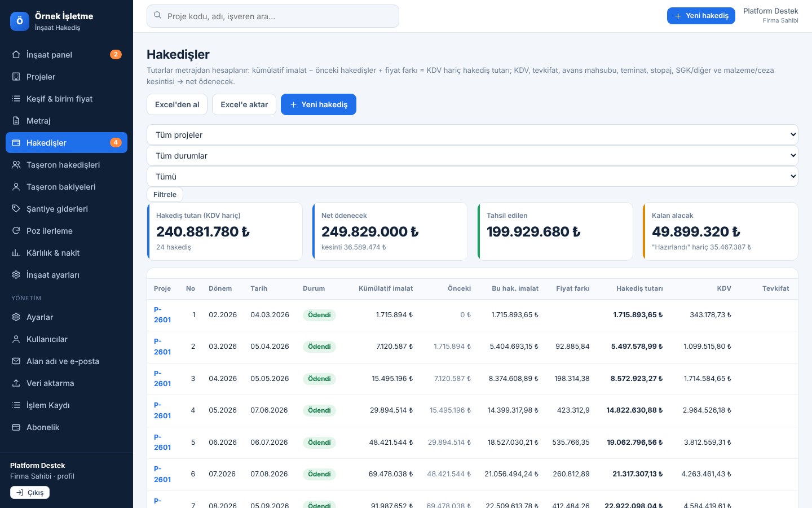Open the Metraj document icon
The image size is (812, 508).
[16, 121]
